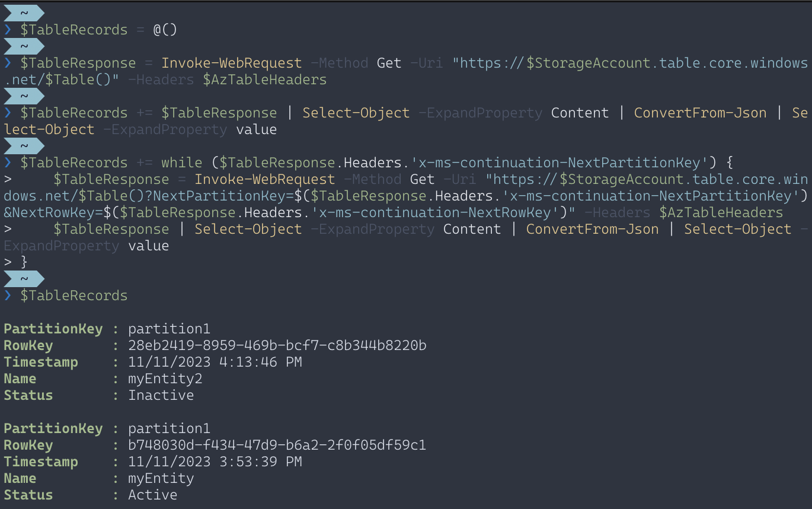Click the tilde segment above the while command
812x509 pixels.
point(24,145)
